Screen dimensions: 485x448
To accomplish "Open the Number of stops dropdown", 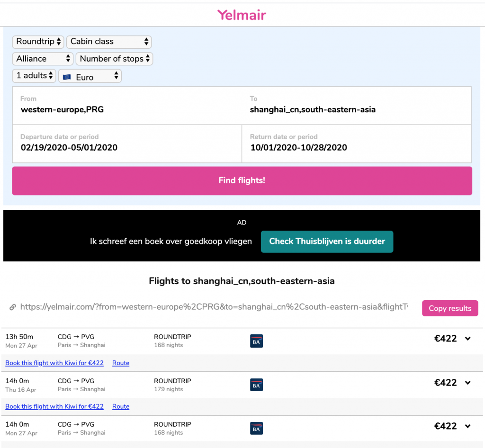I will pyautogui.click(x=114, y=59).
